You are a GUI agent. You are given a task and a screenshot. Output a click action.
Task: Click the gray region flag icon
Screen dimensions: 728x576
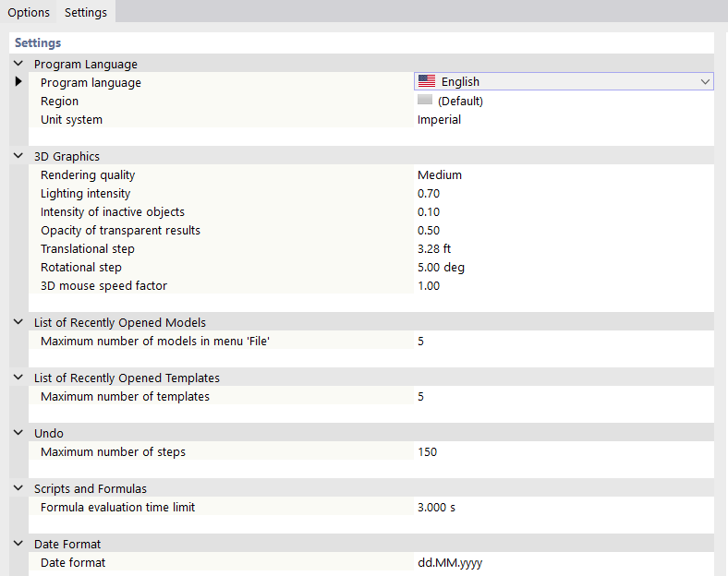tap(425, 101)
